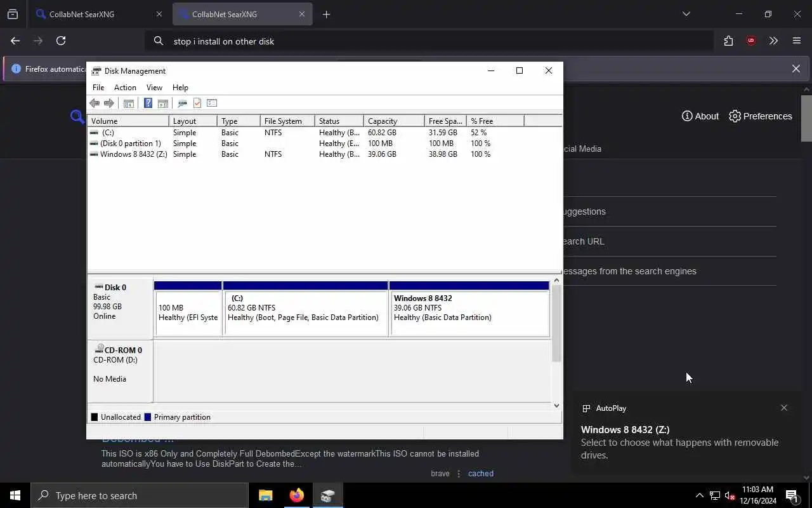Open the network tray icon
Image resolution: width=812 pixels, height=508 pixels.
(x=715, y=495)
